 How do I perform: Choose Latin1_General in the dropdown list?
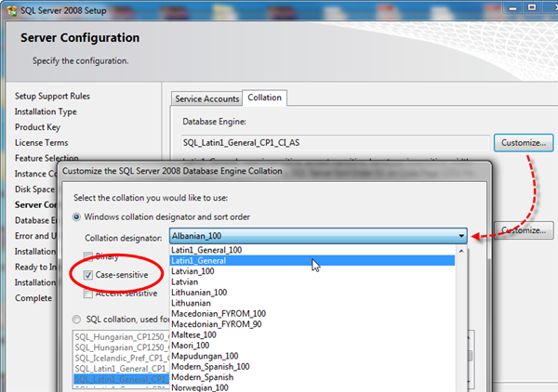[312, 260]
